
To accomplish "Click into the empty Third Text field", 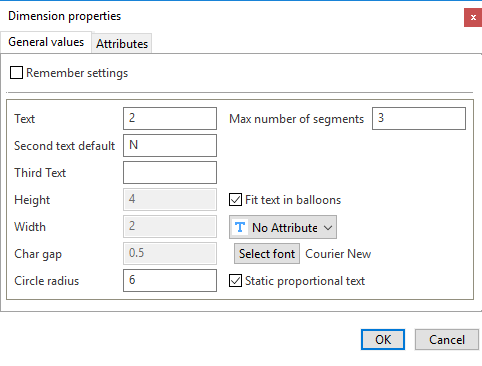I will pos(170,172).
